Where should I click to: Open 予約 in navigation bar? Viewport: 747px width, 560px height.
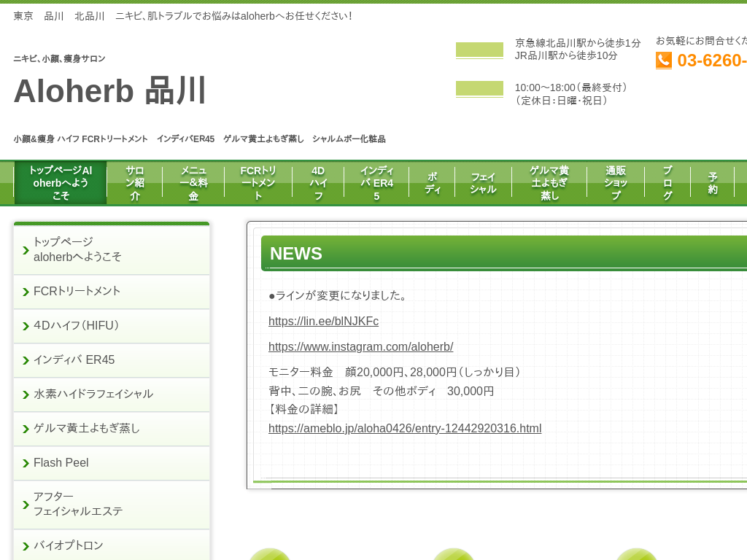point(712,183)
